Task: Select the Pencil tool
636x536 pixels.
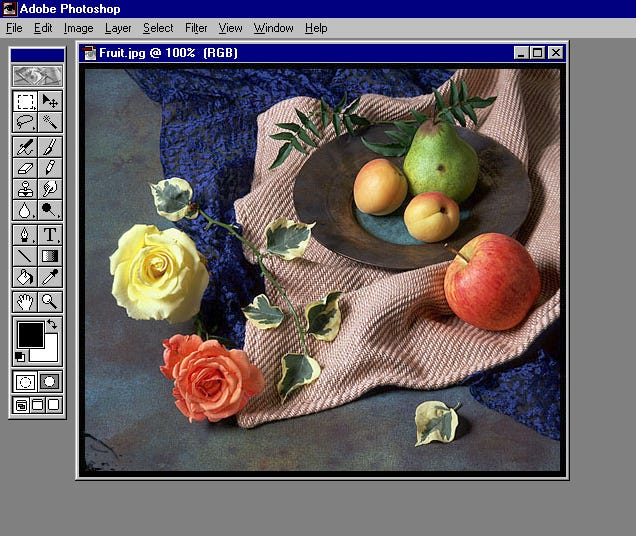Action: 50,168
